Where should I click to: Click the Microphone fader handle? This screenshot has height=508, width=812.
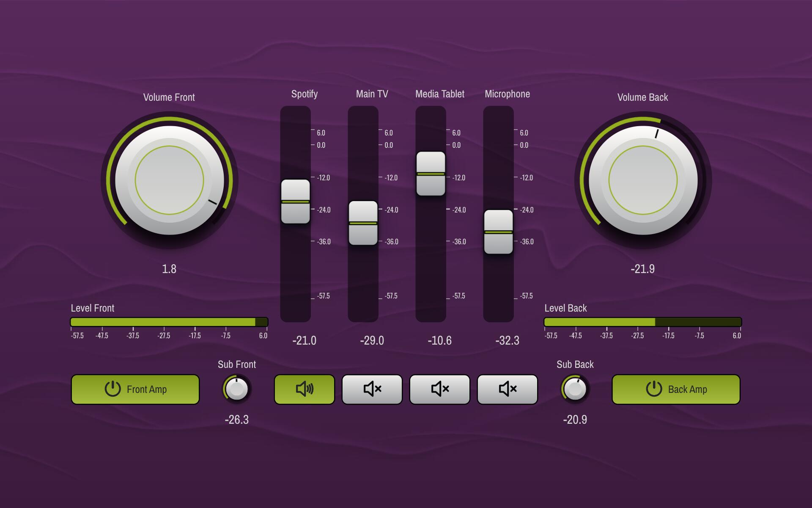(x=498, y=232)
